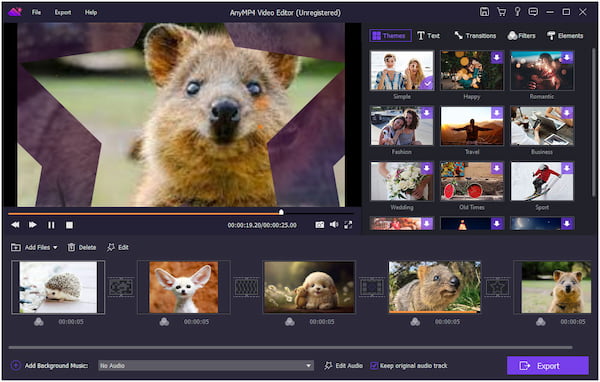
Task: Open the Export menu
Action: 63,12
